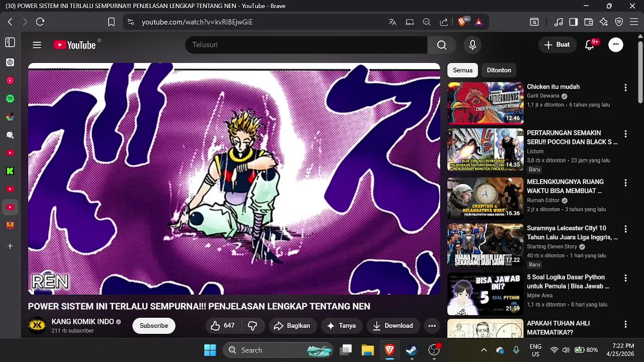Download the video

pyautogui.click(x=393, y=326)
